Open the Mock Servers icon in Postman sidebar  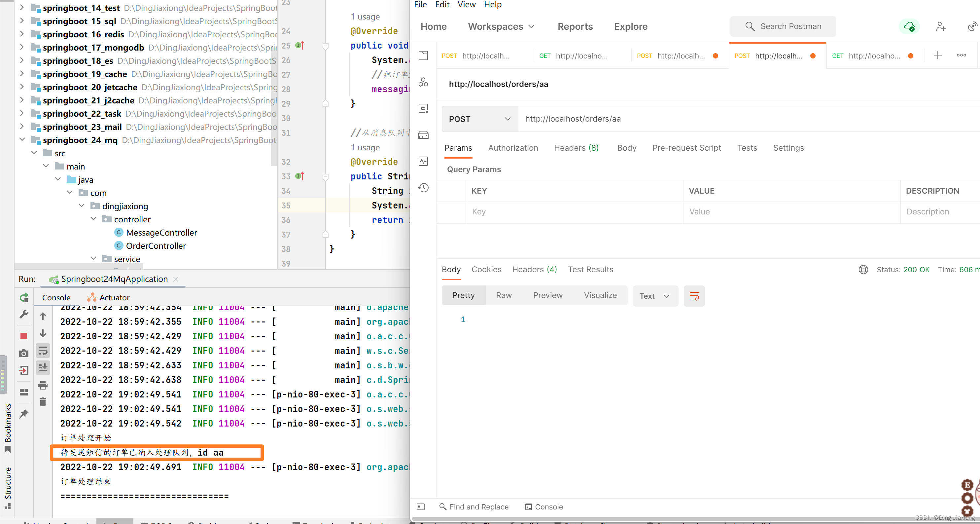(x=423, y=135)
